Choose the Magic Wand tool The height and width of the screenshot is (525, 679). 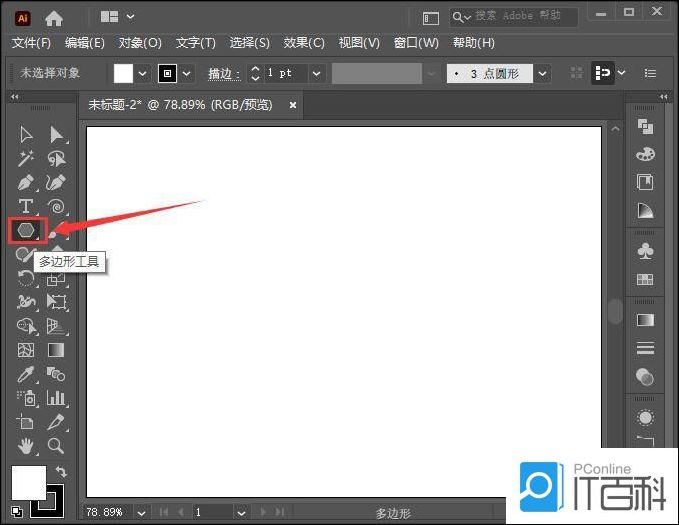pos(26,159)
